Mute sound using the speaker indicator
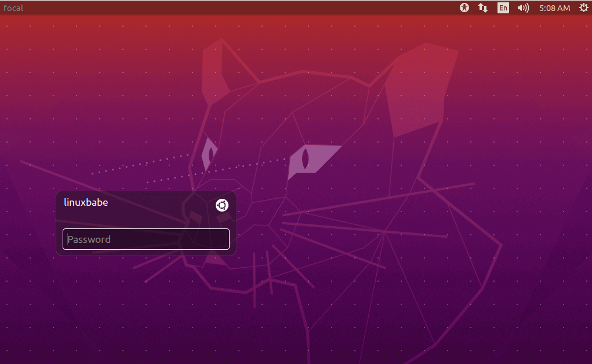 pos(523,8)
